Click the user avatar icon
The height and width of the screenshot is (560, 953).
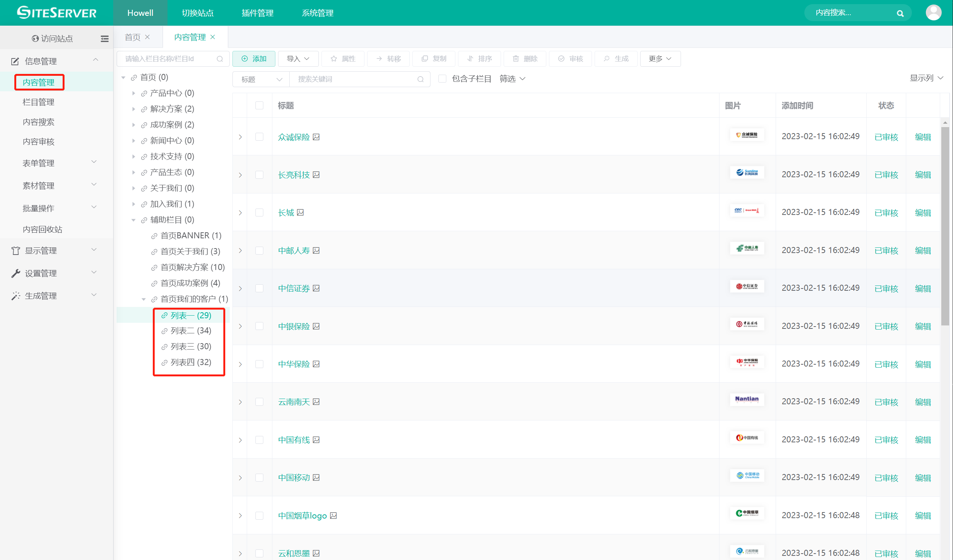pos(933,13)
